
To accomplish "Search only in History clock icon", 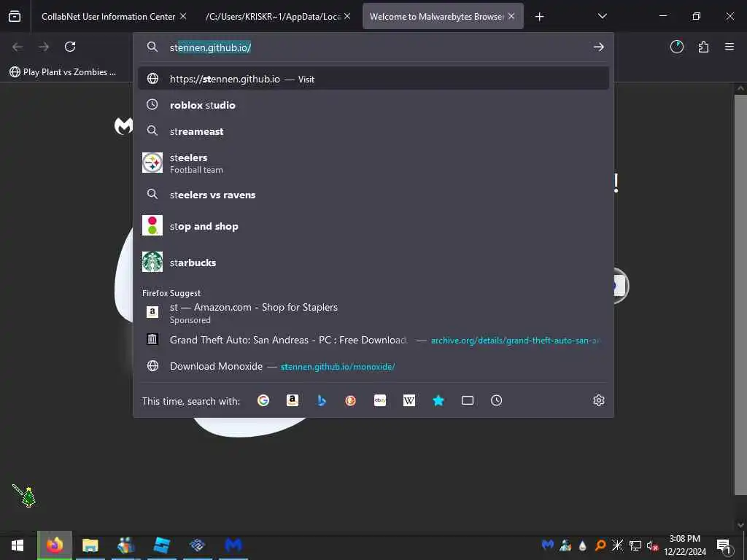I will tap(496, 400).
